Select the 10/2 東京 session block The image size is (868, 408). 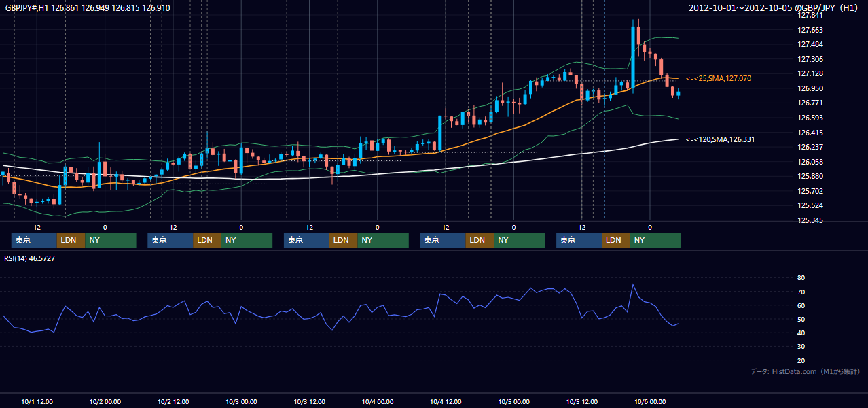click(x=170, y=240)
